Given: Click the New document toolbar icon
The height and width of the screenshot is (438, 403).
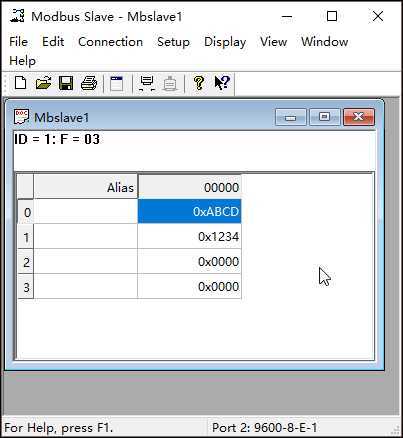Looking at the screenshot, I should (20, 83).
